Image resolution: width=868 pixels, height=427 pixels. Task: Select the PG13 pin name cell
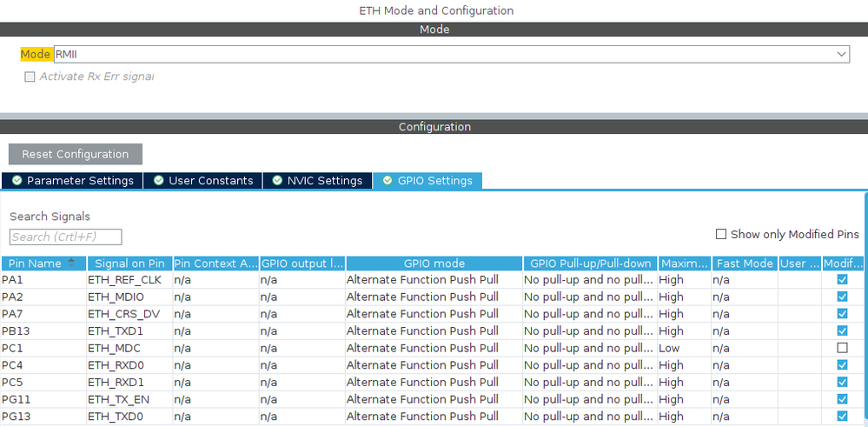coord(43,416)
